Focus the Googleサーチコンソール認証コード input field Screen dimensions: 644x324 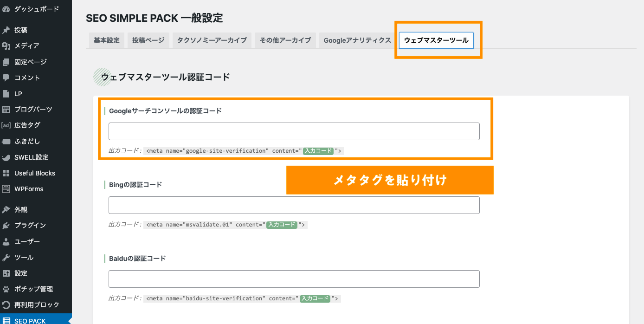pos(294,131)
